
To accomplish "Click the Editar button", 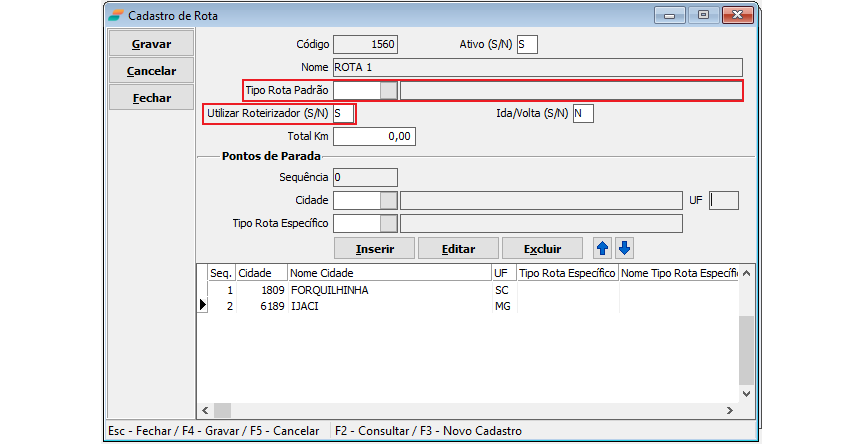I will point(458,248).
